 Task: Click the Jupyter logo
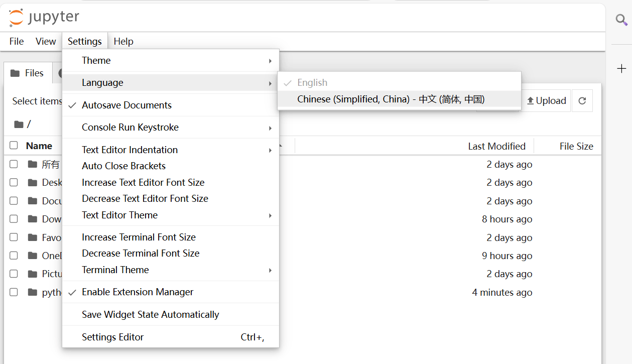tap(44, 17)
